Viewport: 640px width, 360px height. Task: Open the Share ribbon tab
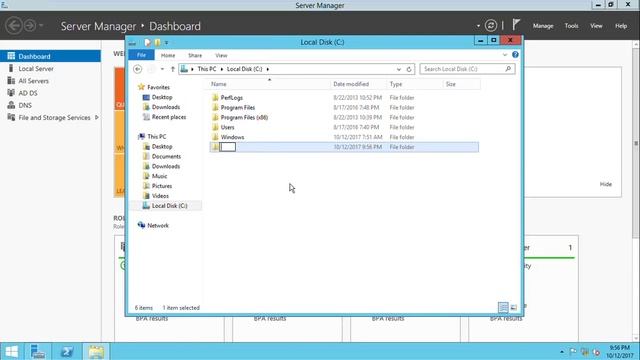(x=195, y=55)
